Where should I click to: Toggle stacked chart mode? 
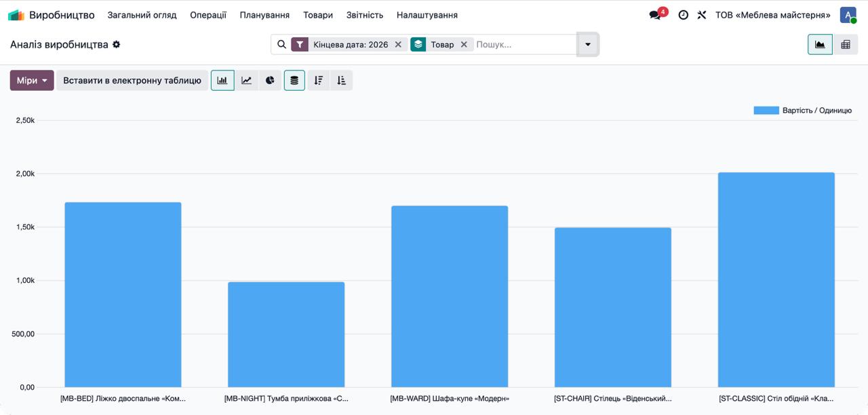pyautogui.click(x=294, y=80)
